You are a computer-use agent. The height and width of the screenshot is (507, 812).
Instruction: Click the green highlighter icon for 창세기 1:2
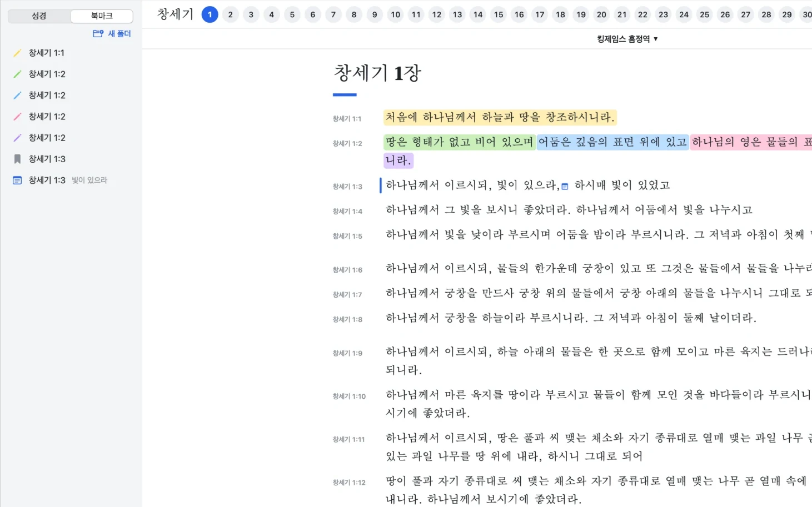pyautogui.click(x=17, y=74)
